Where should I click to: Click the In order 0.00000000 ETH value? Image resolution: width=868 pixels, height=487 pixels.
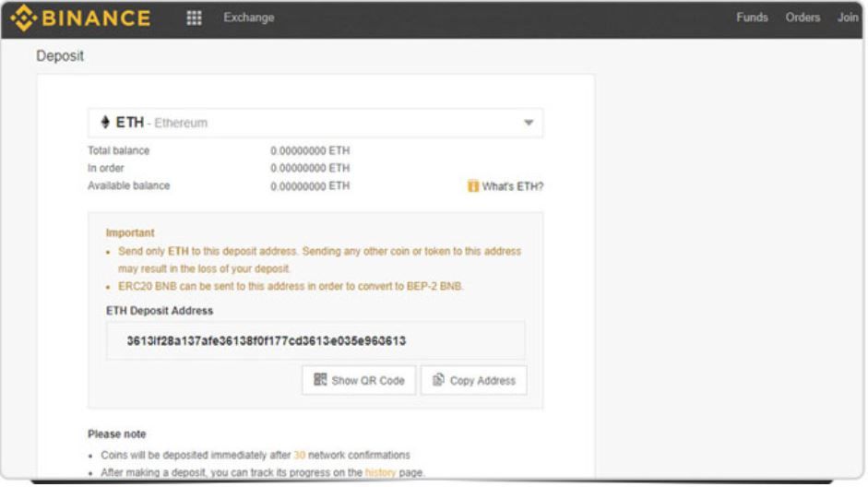pyautogui.click(x=310, y=168)
